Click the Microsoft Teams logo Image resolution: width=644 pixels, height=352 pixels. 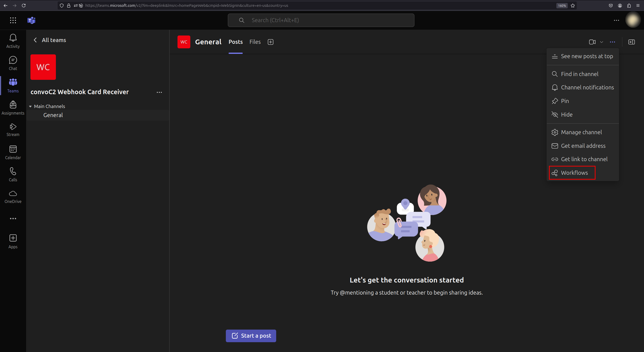31,20
